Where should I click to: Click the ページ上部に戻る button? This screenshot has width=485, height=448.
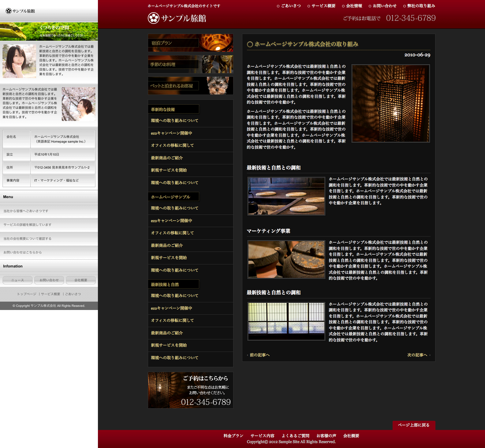coord(414,425)
